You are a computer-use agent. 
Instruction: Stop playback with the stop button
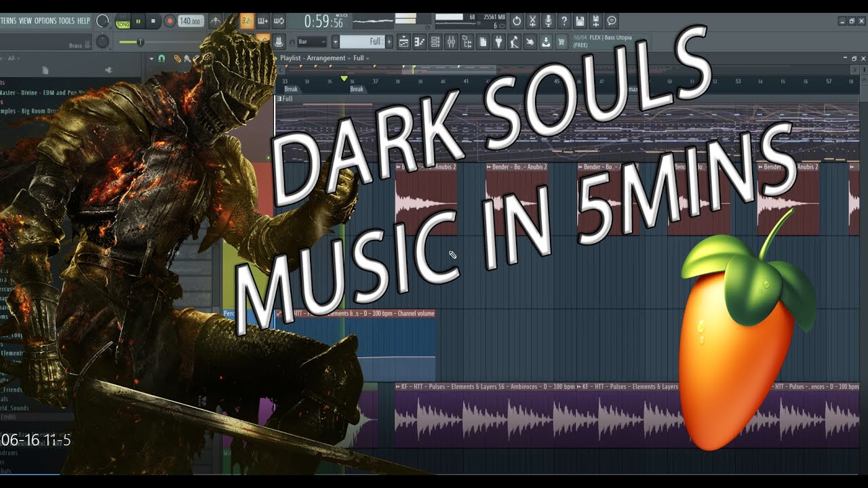(154, 21)
